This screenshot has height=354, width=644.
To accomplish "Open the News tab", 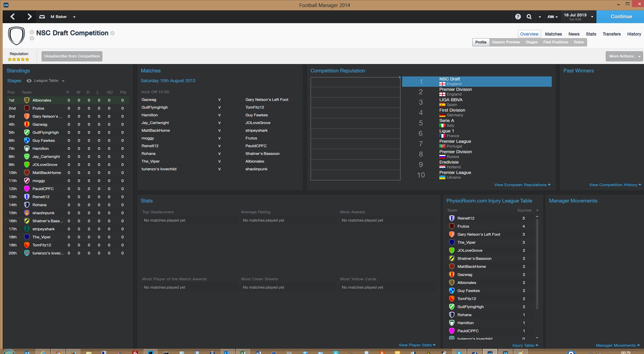I will (574, 34).
